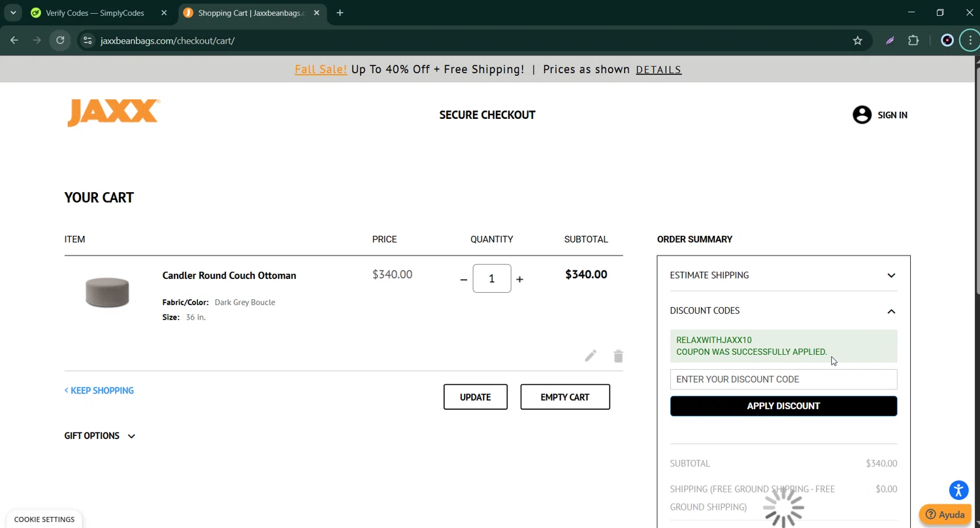View site information icon in address bar
This screenshot has height=528, width=980.
[x=88, y=41]
